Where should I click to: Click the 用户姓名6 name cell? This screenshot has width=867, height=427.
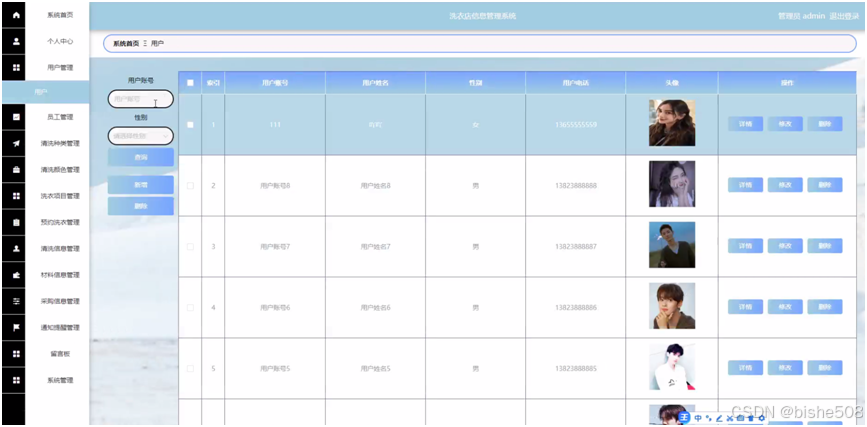click(375, 308)
